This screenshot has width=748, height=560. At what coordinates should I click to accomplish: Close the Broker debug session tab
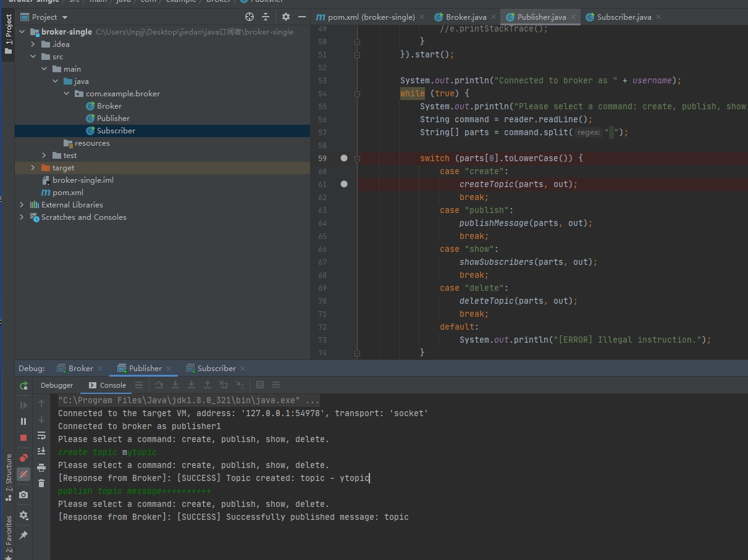[101, 369]
